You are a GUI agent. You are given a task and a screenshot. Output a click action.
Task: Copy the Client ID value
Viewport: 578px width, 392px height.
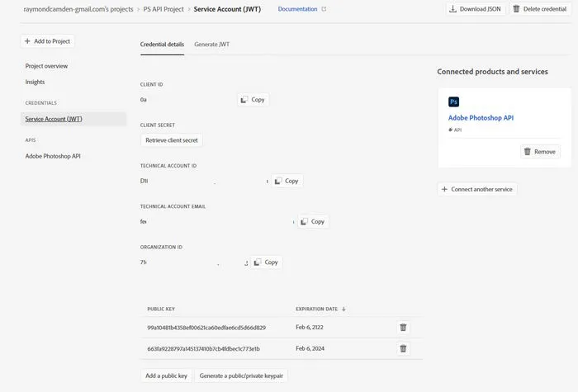tap(253, 100)
